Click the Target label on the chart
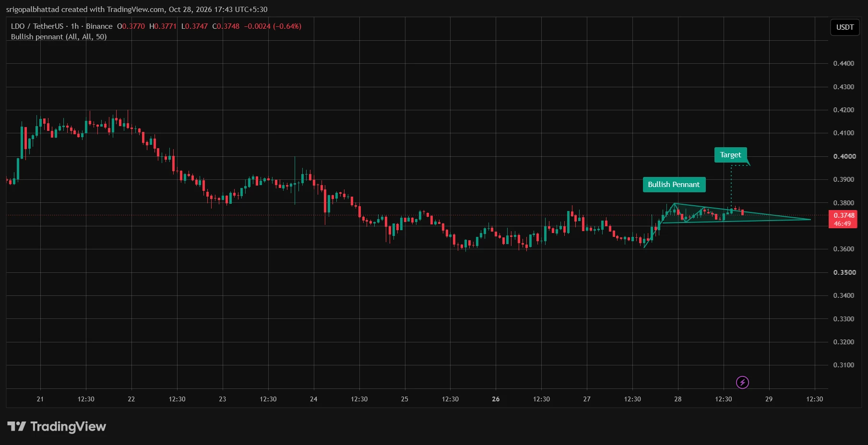 730,155
